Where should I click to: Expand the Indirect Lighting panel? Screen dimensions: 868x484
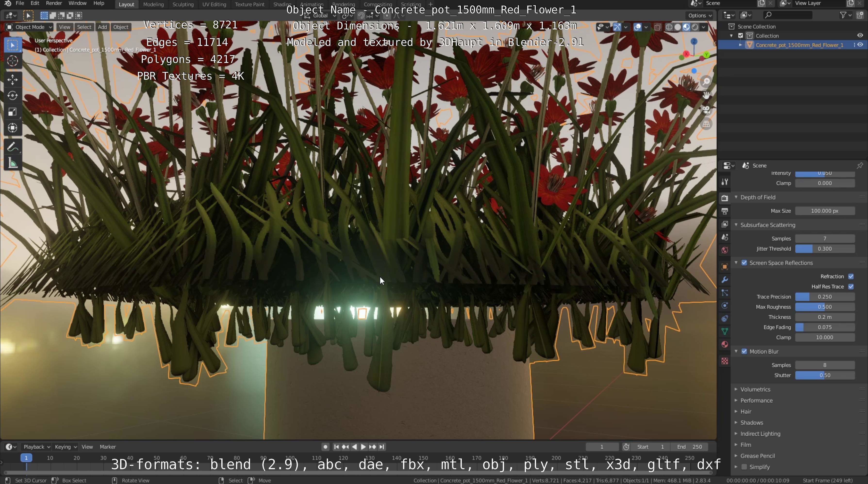tap(760, 434)
